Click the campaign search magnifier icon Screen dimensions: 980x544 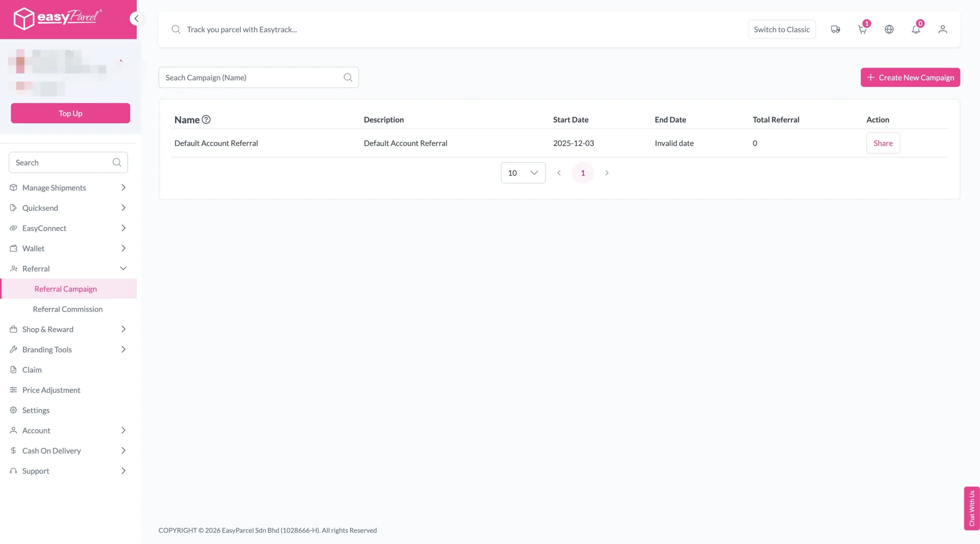348,78
